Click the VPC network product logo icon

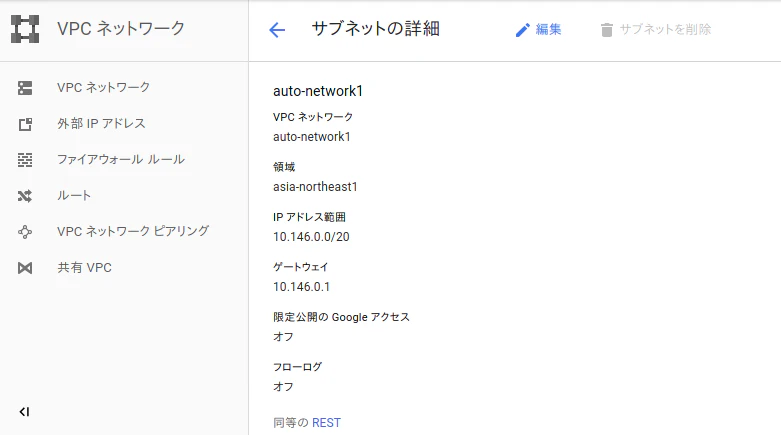click(x=25, y=29)
